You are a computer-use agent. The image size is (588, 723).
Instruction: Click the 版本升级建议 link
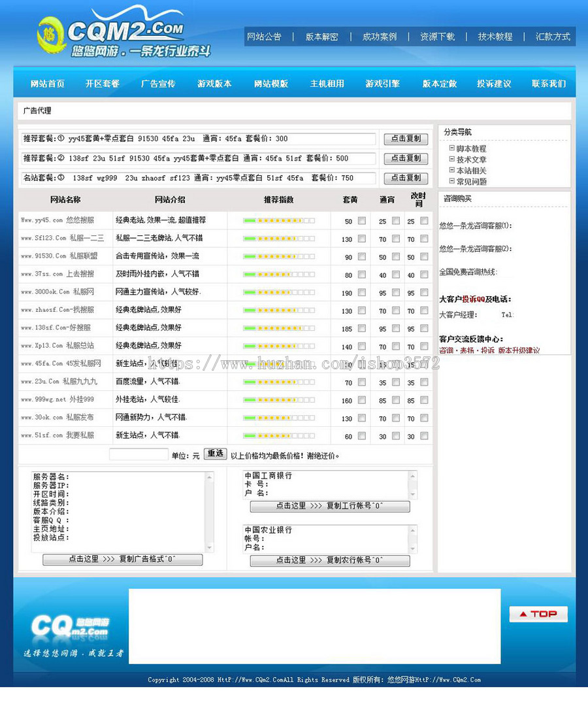coord(519,350)
